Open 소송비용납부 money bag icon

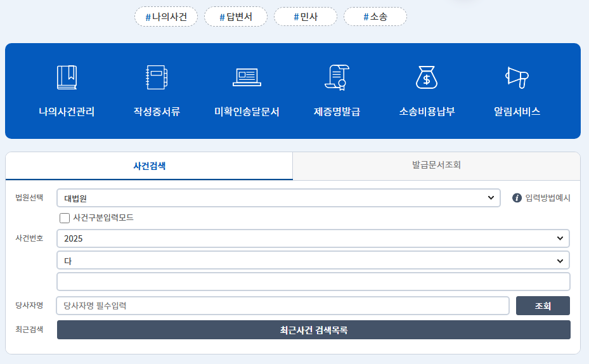(427, 77)
